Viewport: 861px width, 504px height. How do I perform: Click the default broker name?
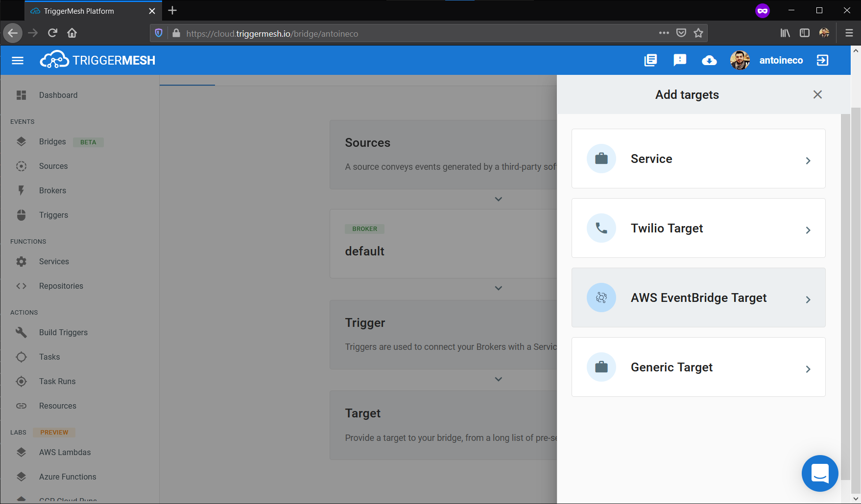364,251
